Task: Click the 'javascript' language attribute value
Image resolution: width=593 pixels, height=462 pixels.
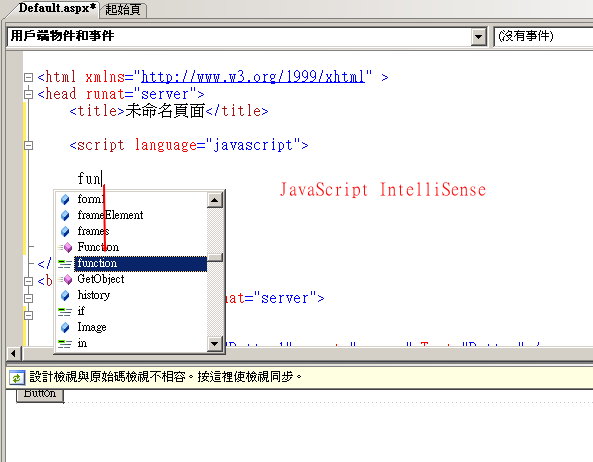Action: pos(253,145)
